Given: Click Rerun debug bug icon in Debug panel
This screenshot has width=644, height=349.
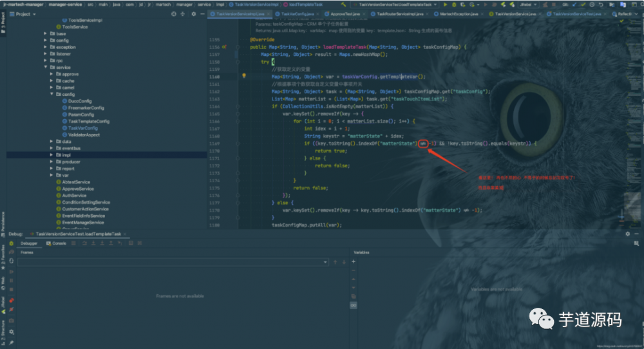Looking at the screenshot, I should (11, 243).
